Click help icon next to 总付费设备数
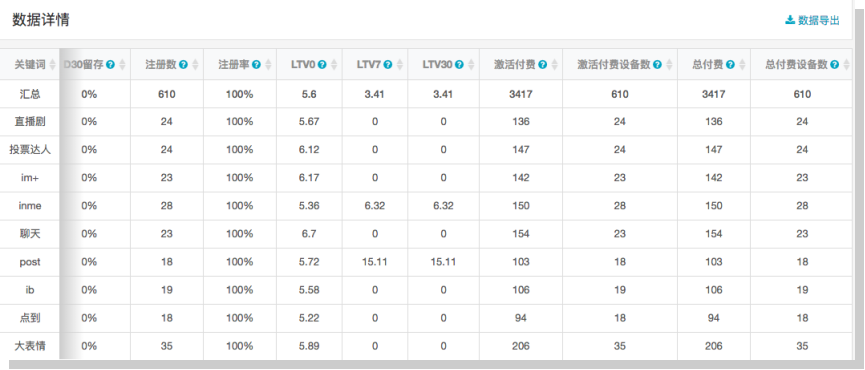The image size is (865, 370). coord(835,65)
